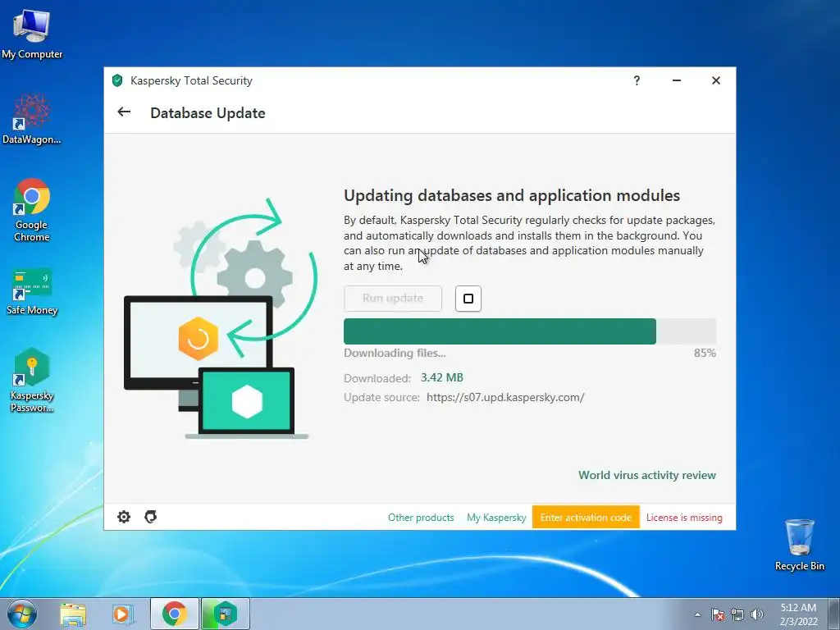
Task: Open the Windows Start menu
Action: click(22, 614)
